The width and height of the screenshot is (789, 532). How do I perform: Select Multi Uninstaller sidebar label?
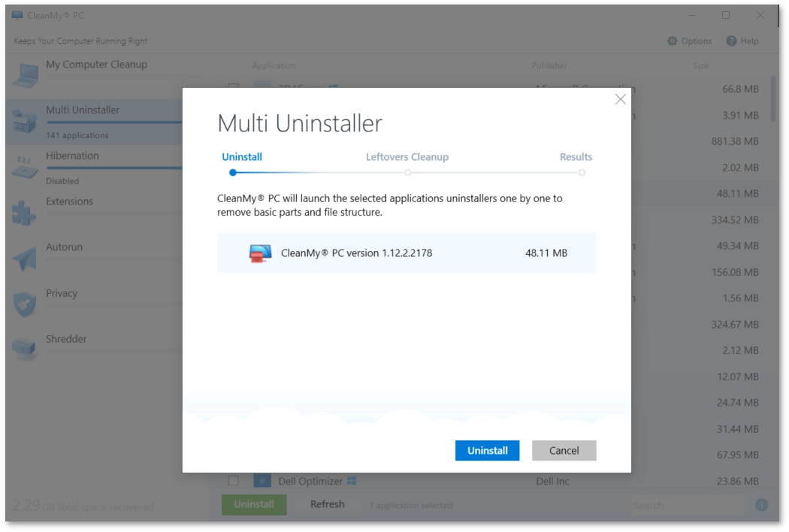tap(83, 110)
